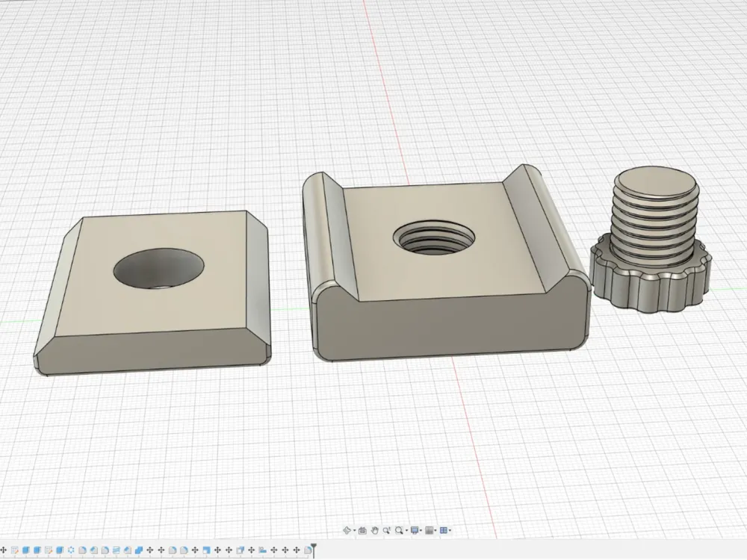
Task: Open Grid and Snaps icon
Action: (x=430, y=530)
